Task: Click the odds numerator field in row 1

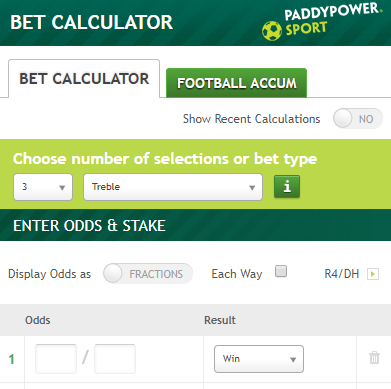Action: click(x=56, y=359)
